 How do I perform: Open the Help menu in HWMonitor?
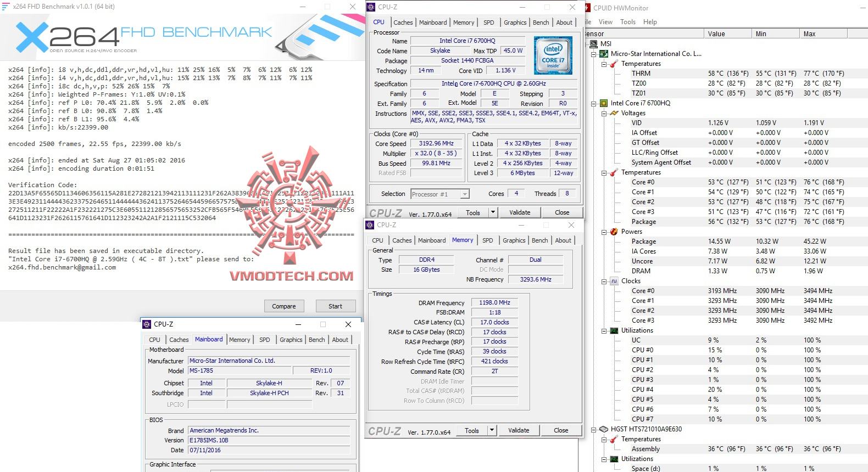(x=650, y=22)
